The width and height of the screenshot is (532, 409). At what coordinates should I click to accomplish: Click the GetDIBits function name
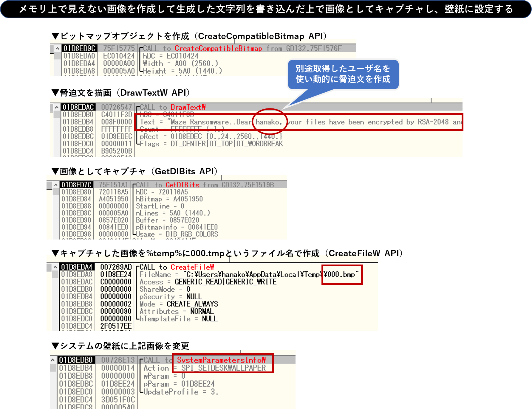click(182, 185)
